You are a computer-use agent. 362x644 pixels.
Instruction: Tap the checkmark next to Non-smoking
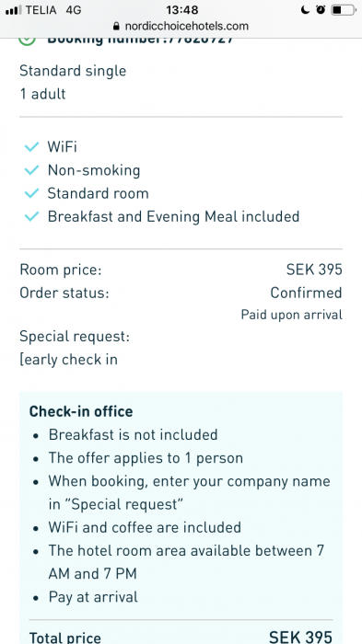(x=31, y=170)
